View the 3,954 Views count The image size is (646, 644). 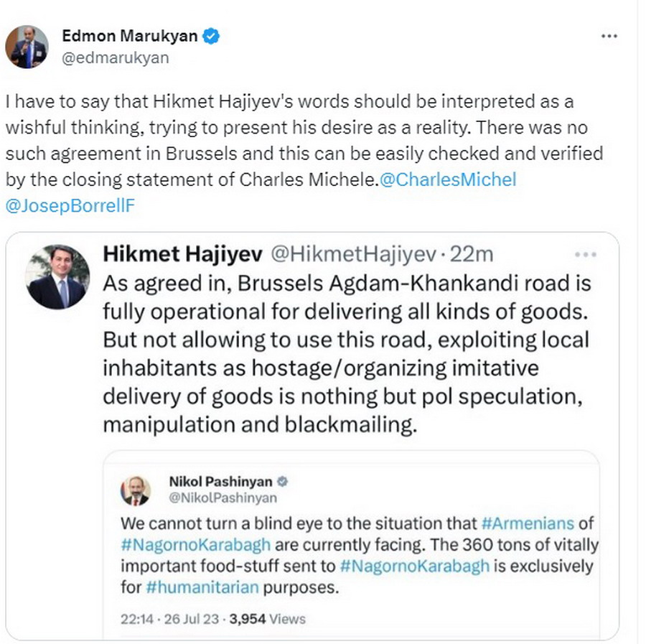point(267,618)
